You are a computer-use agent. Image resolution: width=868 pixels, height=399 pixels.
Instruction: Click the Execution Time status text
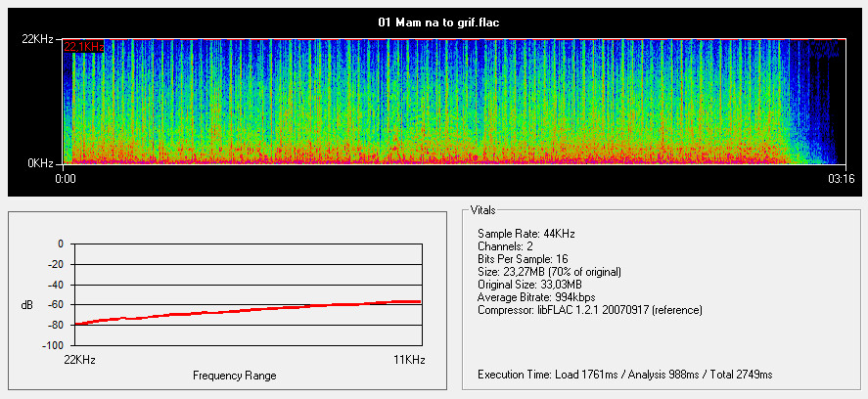tap(624, 375)
